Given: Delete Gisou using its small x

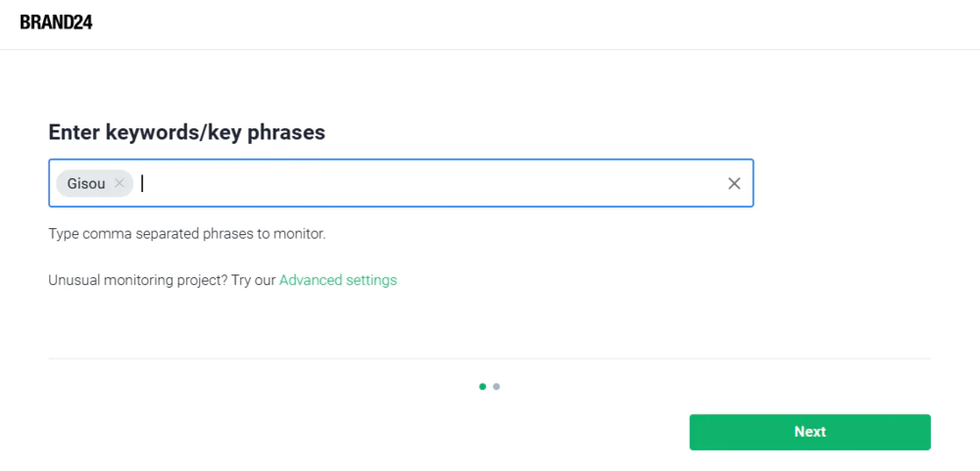Looking at the screenshot, I should click(120, 184).
